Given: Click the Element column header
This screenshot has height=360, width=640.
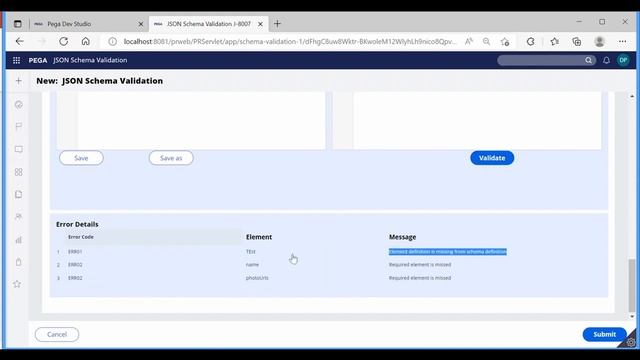Looking at the screenshot, I should [x=259, y=237].
